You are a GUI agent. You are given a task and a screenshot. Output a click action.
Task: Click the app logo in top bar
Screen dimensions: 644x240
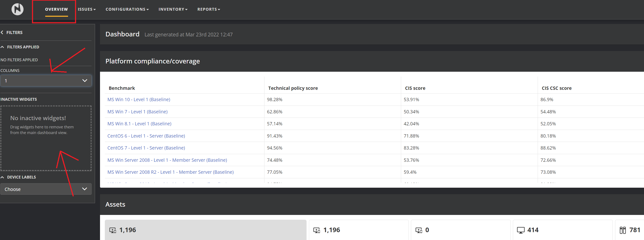[17, 9]
